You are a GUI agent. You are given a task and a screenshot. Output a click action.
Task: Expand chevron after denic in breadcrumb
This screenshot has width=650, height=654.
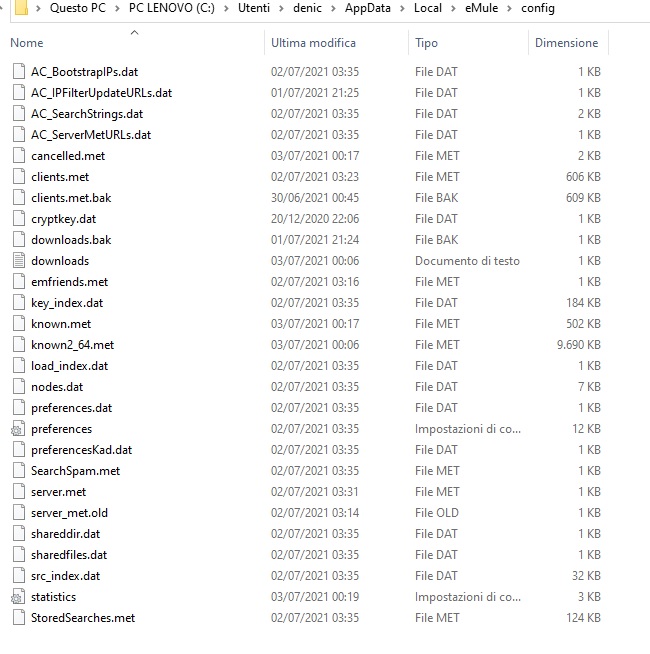click(x=333, y=8)
